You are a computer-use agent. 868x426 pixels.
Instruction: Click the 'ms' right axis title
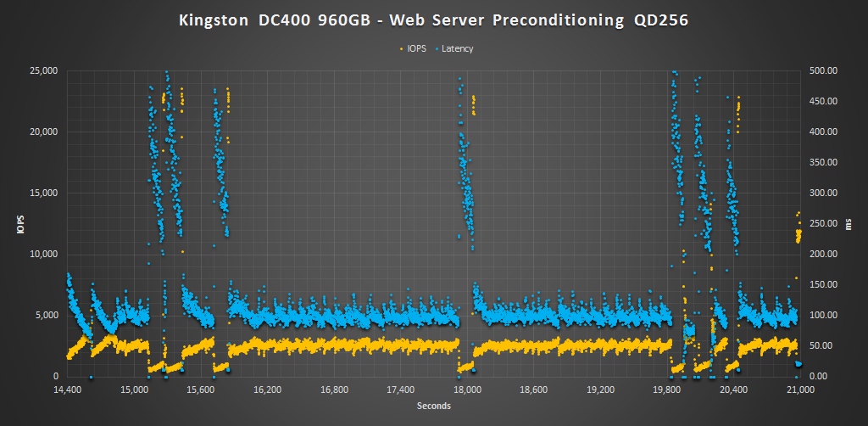[849, 224]
